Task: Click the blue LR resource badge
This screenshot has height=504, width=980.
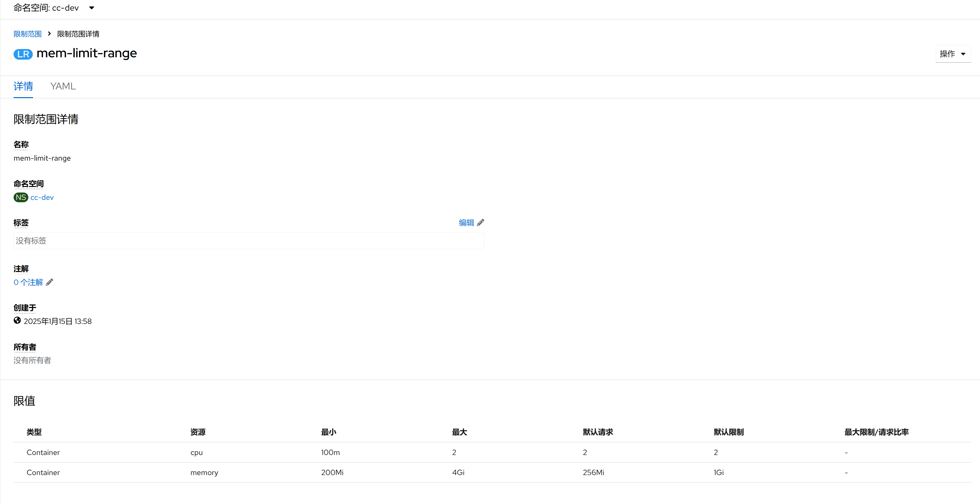Action: (23, 54)
